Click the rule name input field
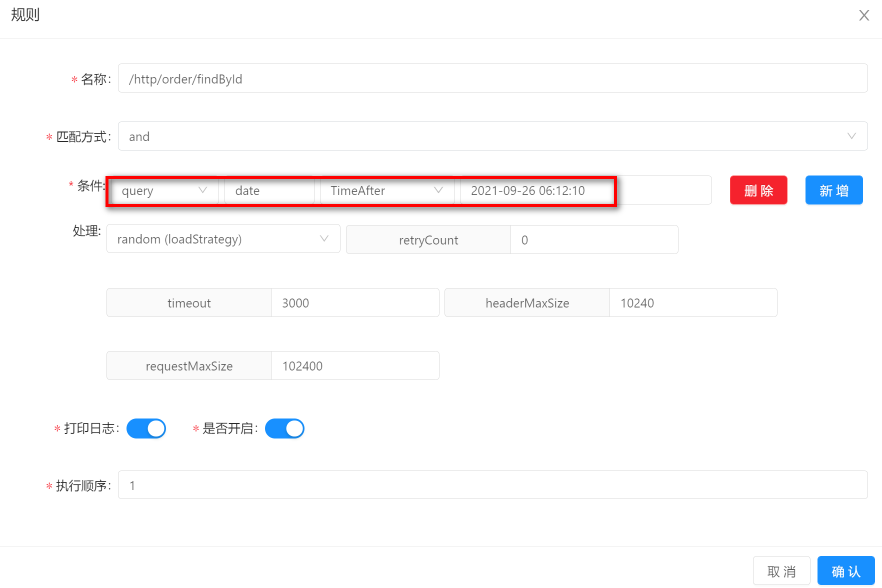This screenshot has height=588, width=882. coord(492,78)
